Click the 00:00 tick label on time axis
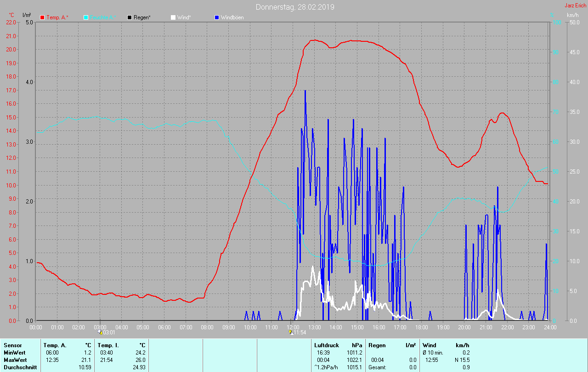 (x=36, y=327)
